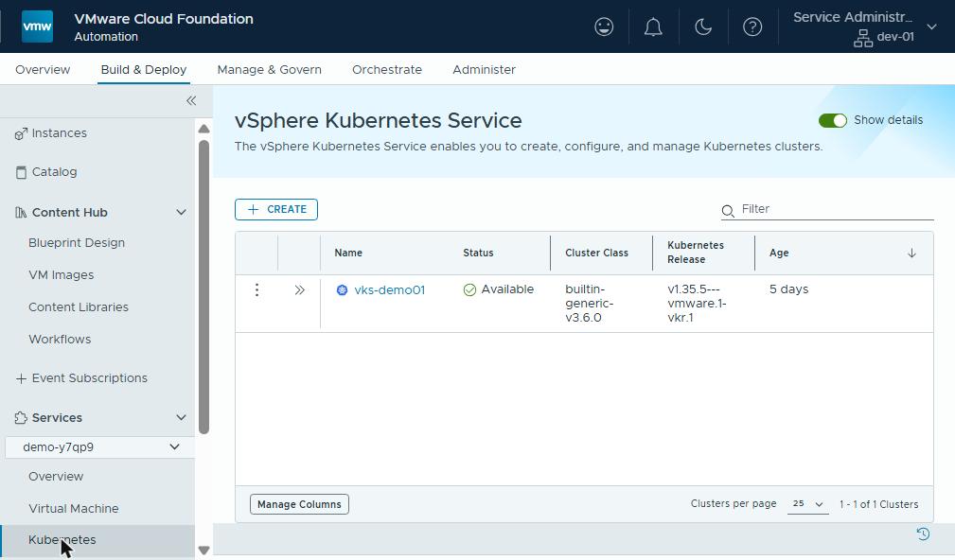Switch to the Orchestrate tab
This screenshot has height=560, width=955.
[x=387, y=69]
